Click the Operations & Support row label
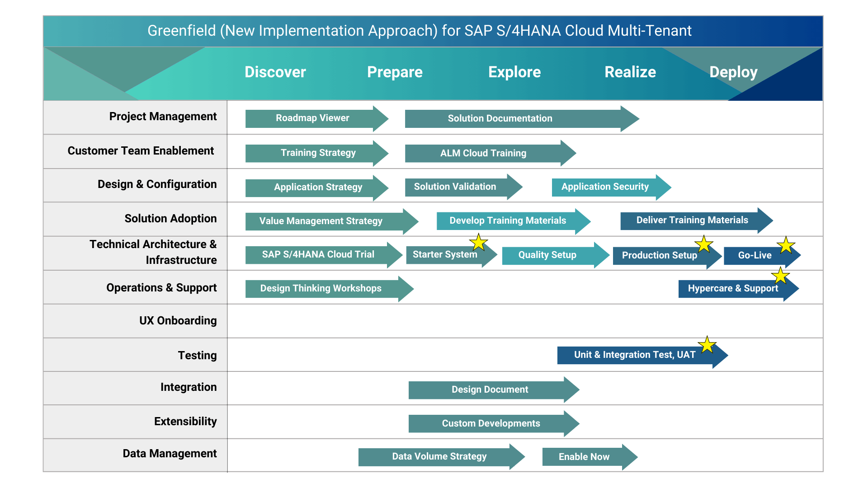This screenshot has height=488, width=868. [x=161, y=288]
